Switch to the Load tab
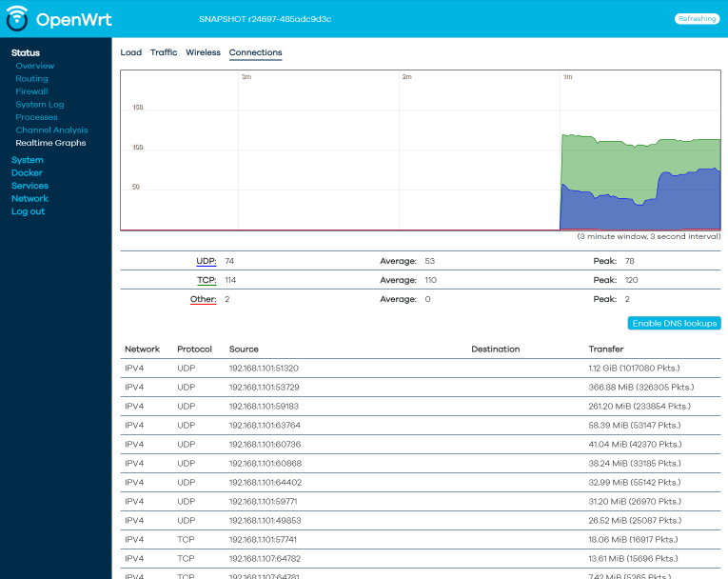 [130, 53]
